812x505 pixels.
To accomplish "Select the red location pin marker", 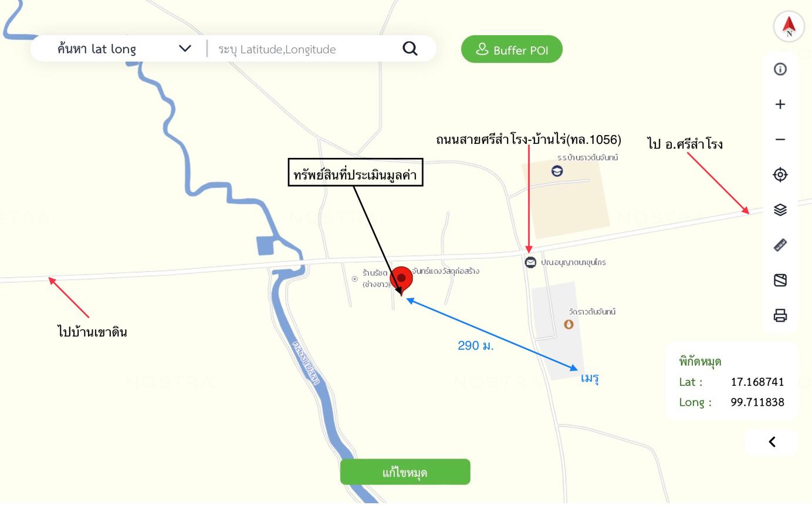I will 401,281.
